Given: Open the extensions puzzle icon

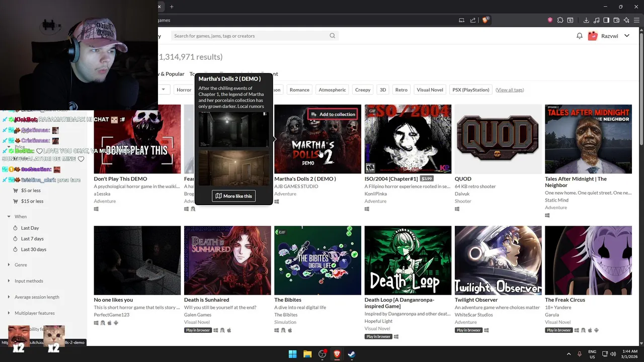Looking at the screenshot, I should tap(560, 20).
